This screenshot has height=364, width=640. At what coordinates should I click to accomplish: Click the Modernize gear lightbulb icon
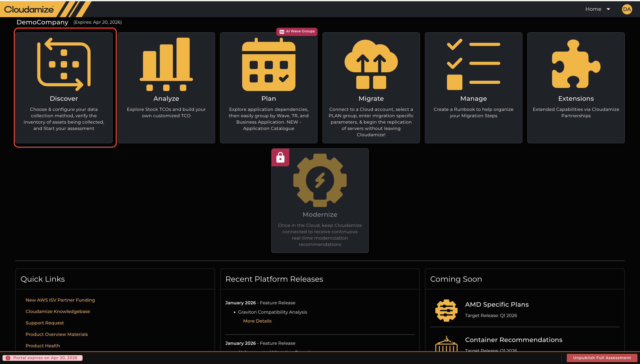click(x=320, y=180)
